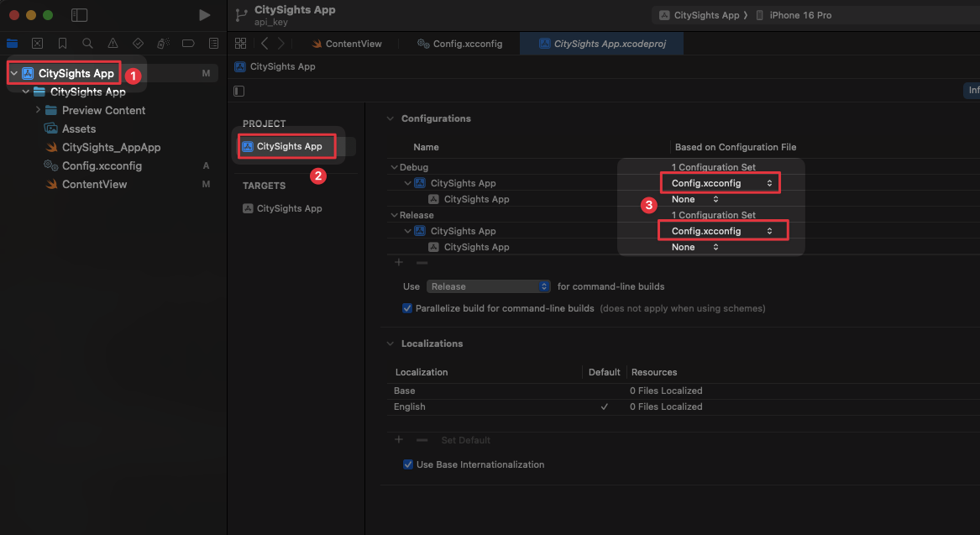Open Release target None dropdown
Viewport: 980px width, 535px height.
coord(695,247)
